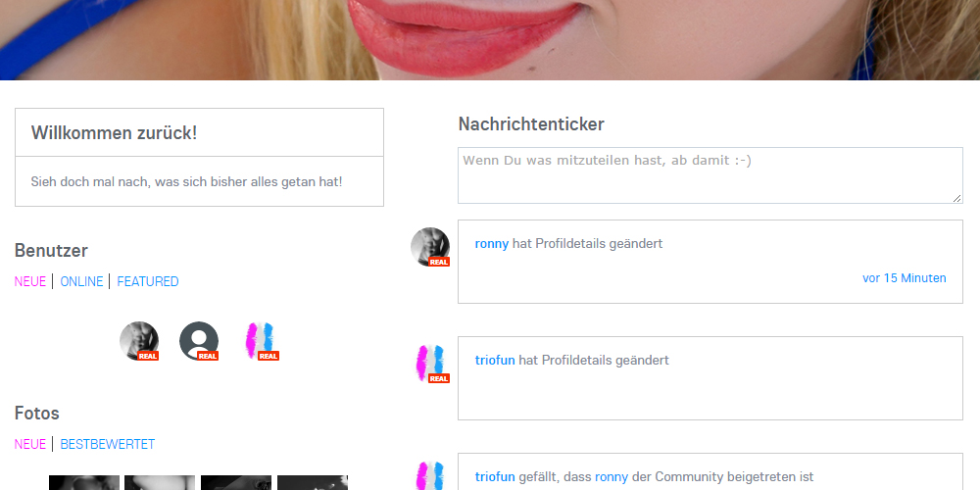Click the 'vor 15 Minuten' timestamp
Viewport: 980px width, 490px height.
904,278
